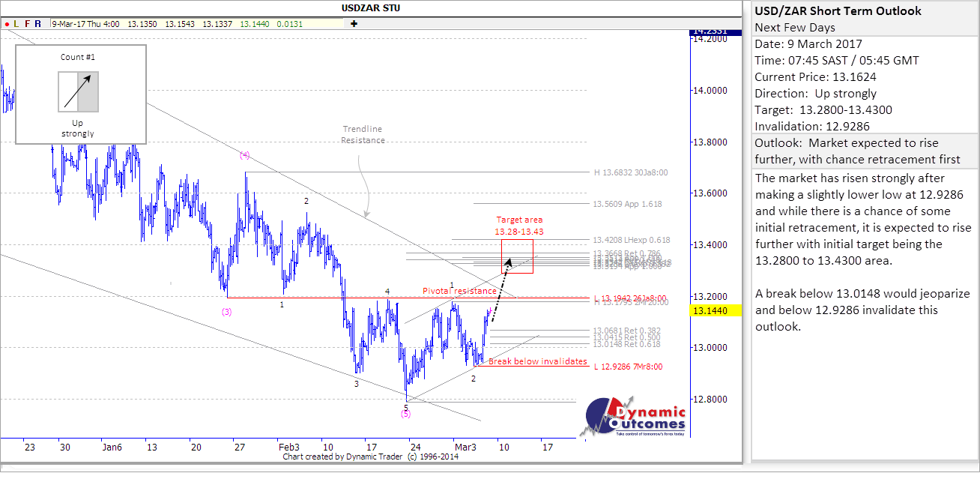The width and height of the screenshot is (980, 479).
Task: Click the R button in chart toolbar
Action: 37,24
